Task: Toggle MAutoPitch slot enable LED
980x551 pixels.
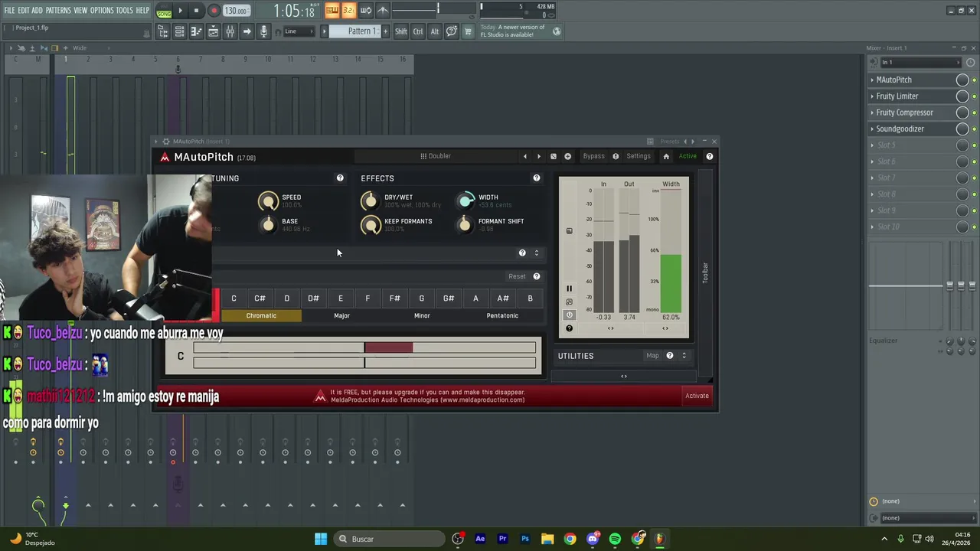Action: (974, 80)
